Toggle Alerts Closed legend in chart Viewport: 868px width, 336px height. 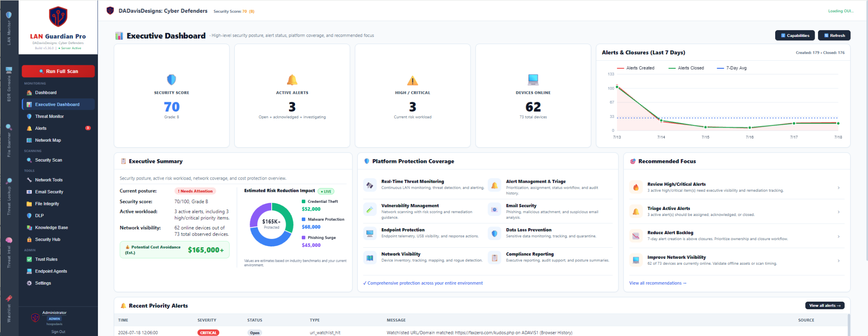click(x=686, y=68)
